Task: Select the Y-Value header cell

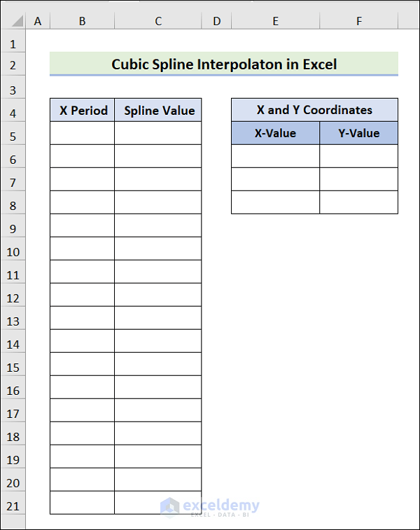Action: [x=358, y=133]
